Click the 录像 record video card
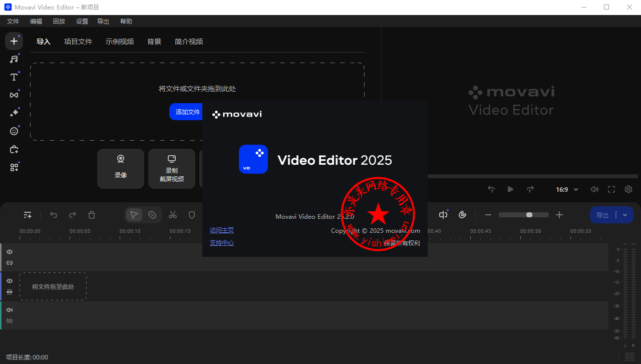Image resolution: width=641 pixels, height=364 pixels. click(121, 169)
